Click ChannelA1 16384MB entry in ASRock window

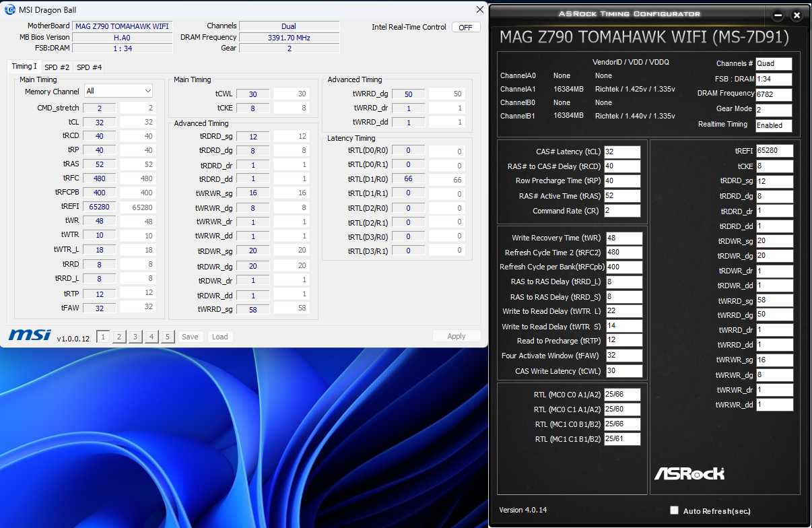point(568,89)
